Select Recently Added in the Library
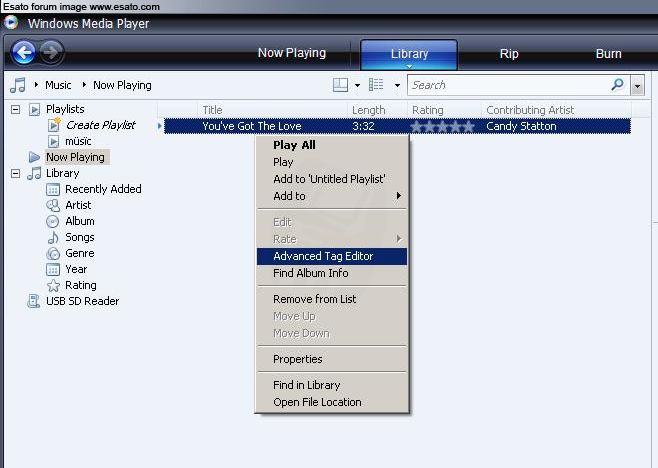 103,189
